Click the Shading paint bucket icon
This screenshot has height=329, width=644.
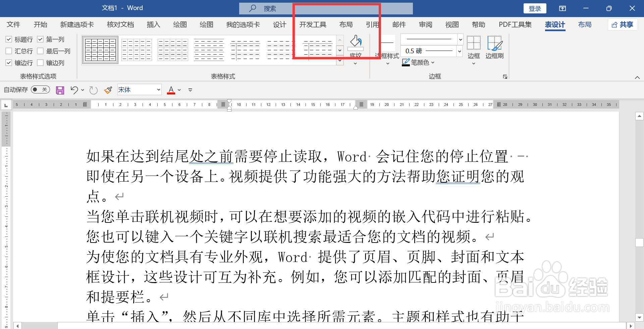[x=356, y=42]
